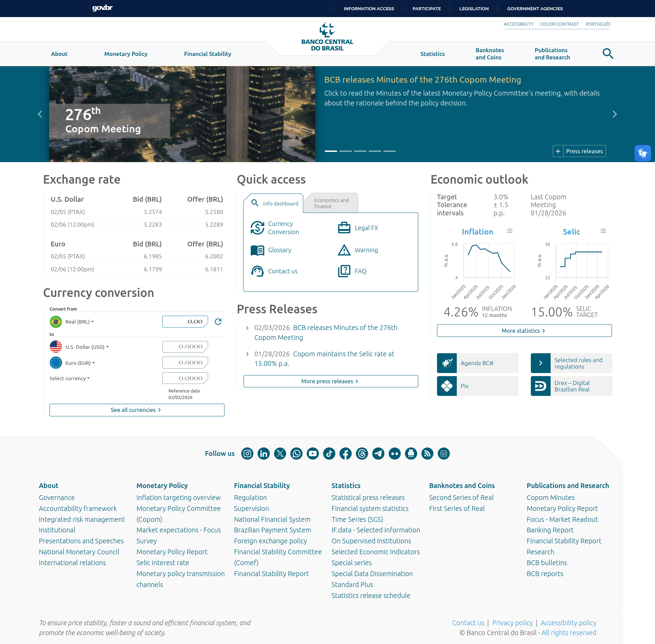Open the Monetary Policy menu
The width and height of the screenshot is (655, 644).
(x=126, y=54)
